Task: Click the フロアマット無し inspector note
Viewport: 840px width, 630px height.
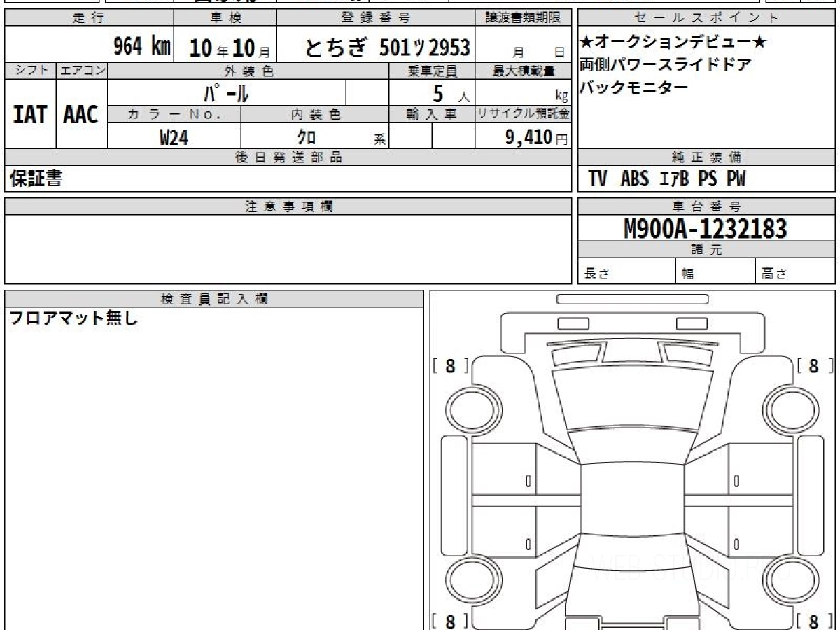Action: point(73,319)
